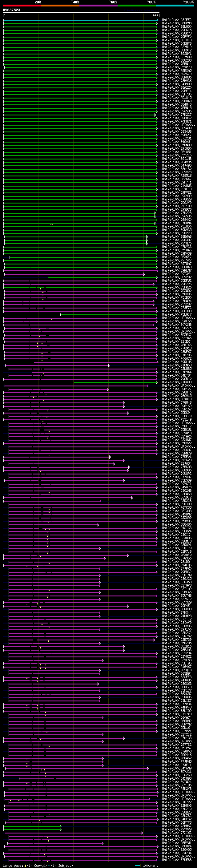The width and height of the screenshot is (197, 868).
Task: Select hit label UniRef100_Q8RUU6
Action: coord(177,78)
